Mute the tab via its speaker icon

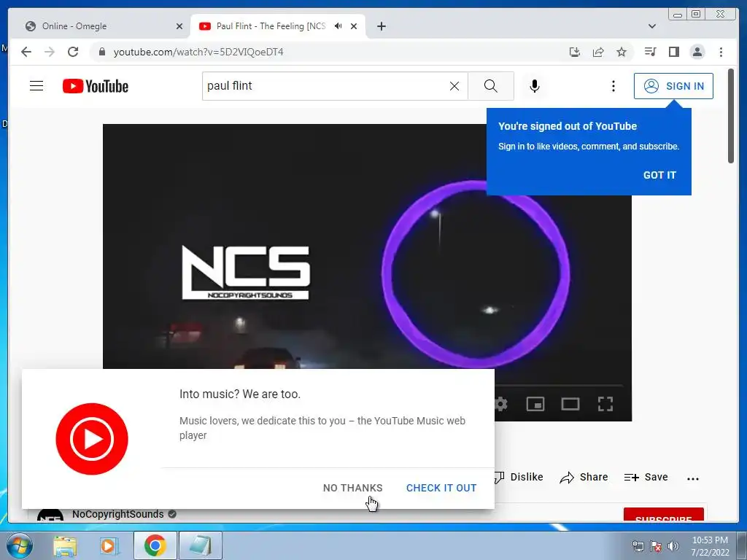coord(338,26)
